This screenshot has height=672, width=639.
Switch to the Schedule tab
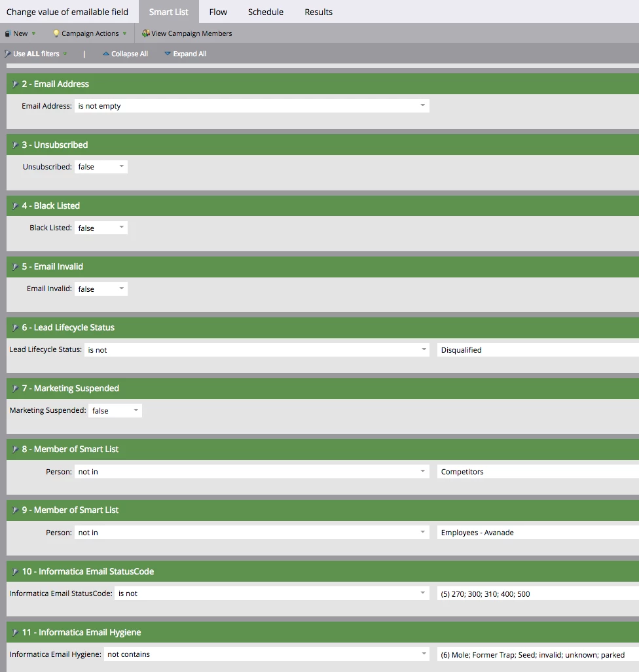tap(265, 12)
